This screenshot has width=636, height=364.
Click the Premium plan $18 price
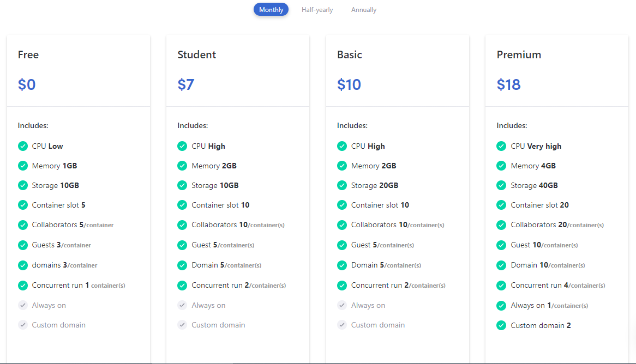tap(509, 84)
